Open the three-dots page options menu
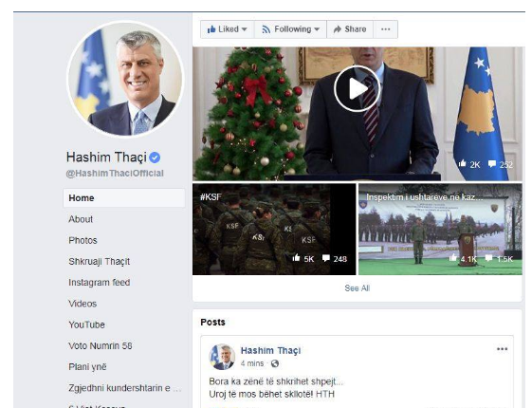 tap(385, 29)
